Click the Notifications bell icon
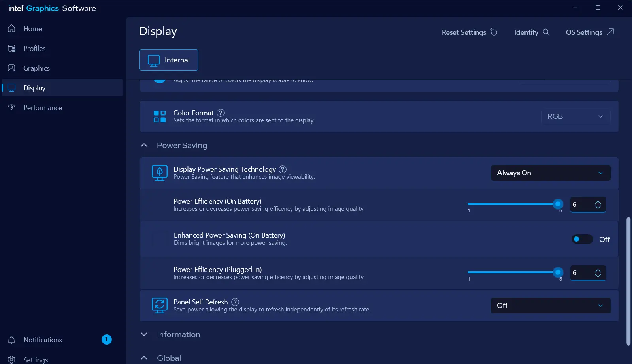 (11, 340)
